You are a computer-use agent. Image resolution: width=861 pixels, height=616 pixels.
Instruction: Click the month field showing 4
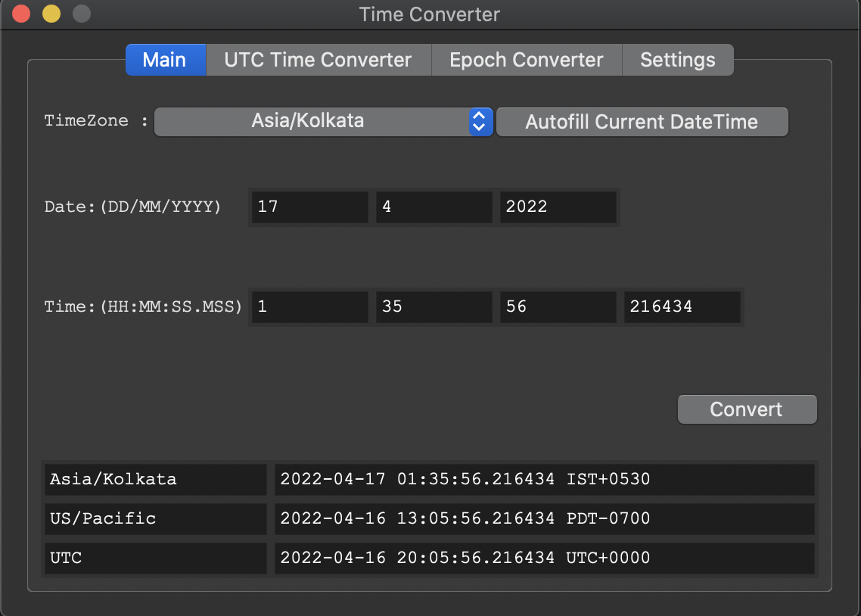click(434, 207)
